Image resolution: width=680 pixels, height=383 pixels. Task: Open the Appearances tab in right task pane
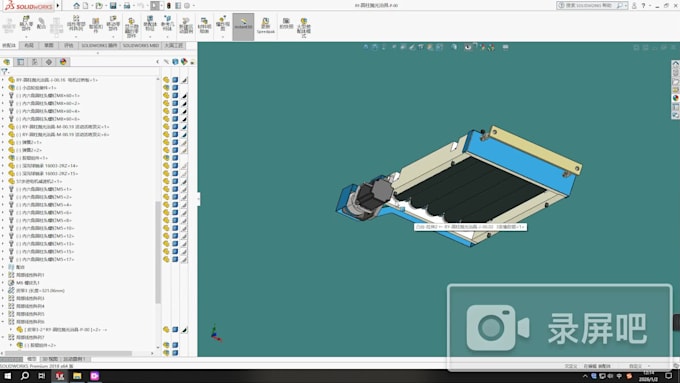click(675, 98)
